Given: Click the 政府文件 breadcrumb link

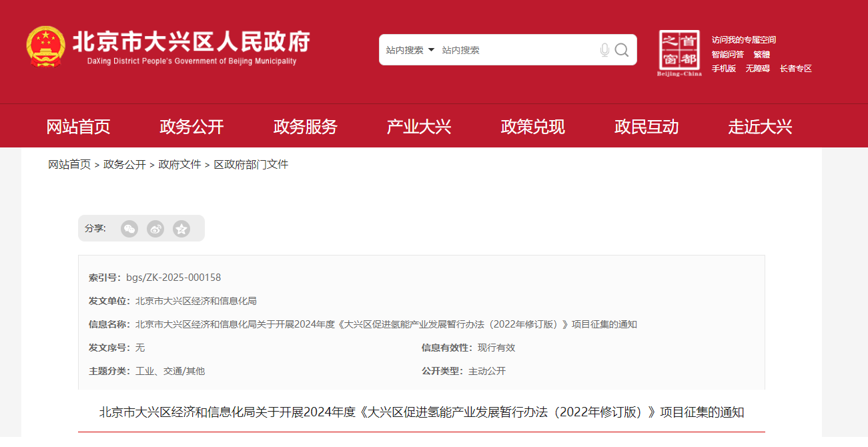Looking at the screenshot, I should (x=179, y=164).
